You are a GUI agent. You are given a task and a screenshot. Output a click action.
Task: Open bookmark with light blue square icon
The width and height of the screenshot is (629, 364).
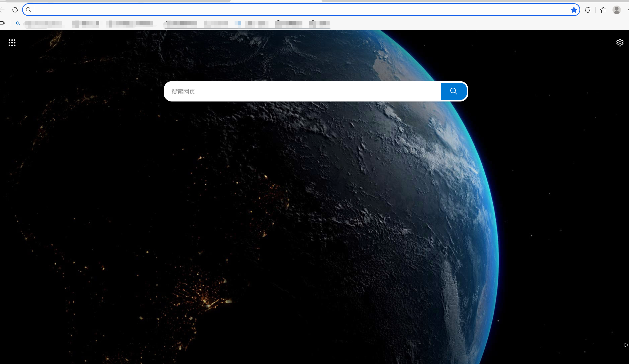point(251,23)
